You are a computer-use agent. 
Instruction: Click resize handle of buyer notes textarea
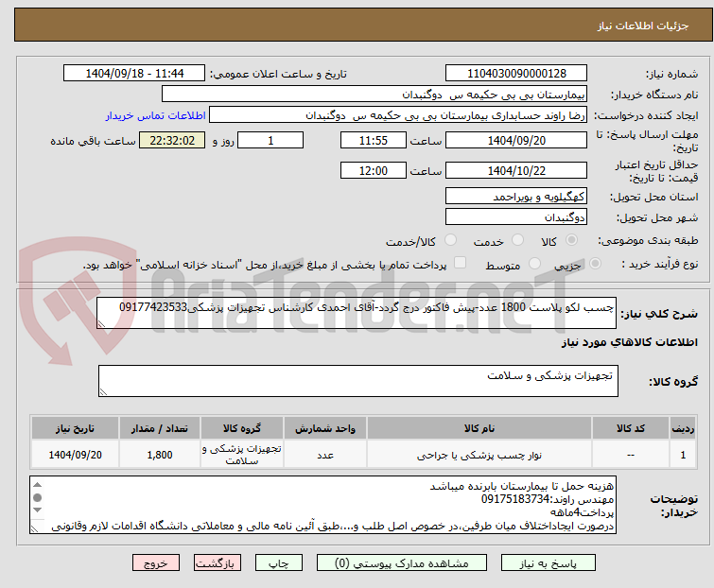pos(35,529)
